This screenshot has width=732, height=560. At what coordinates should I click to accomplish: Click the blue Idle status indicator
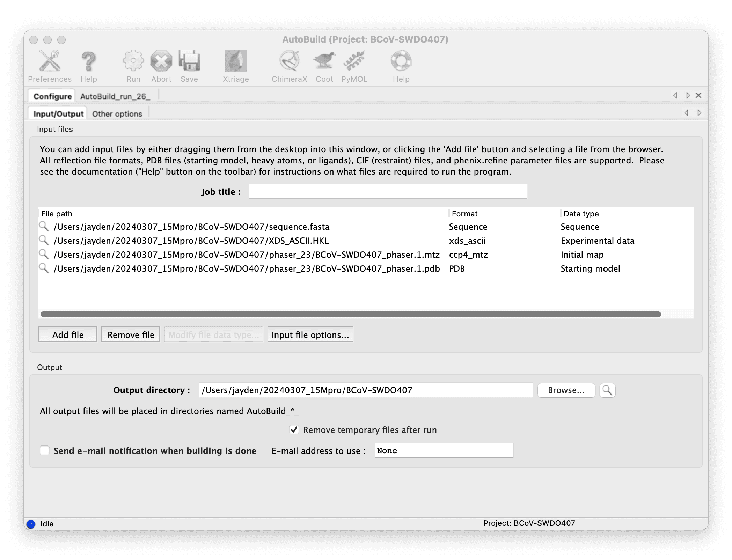tap(31, 524)
